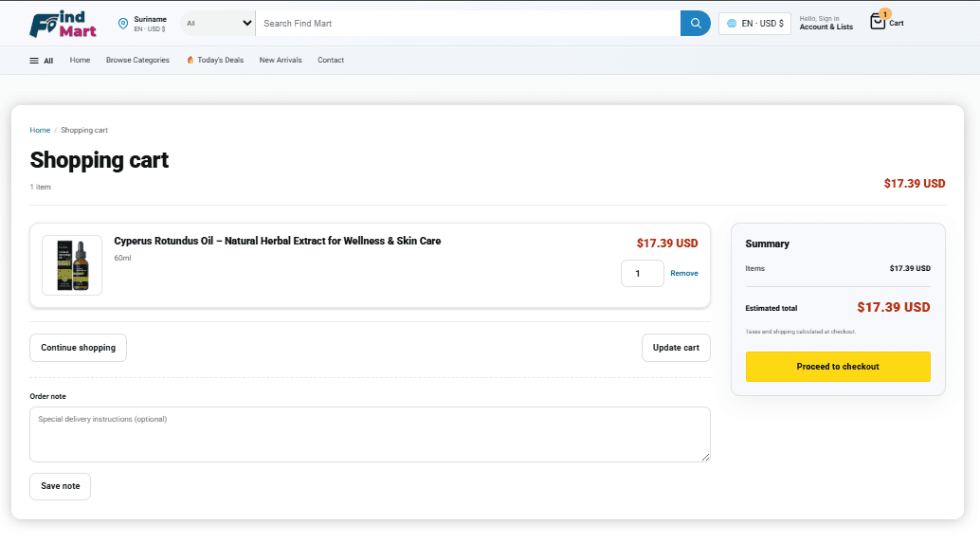Open the Cyperus Rotundus Oil product title
Image resolution: width=980 pixels, height=560 pixels.
278,242
